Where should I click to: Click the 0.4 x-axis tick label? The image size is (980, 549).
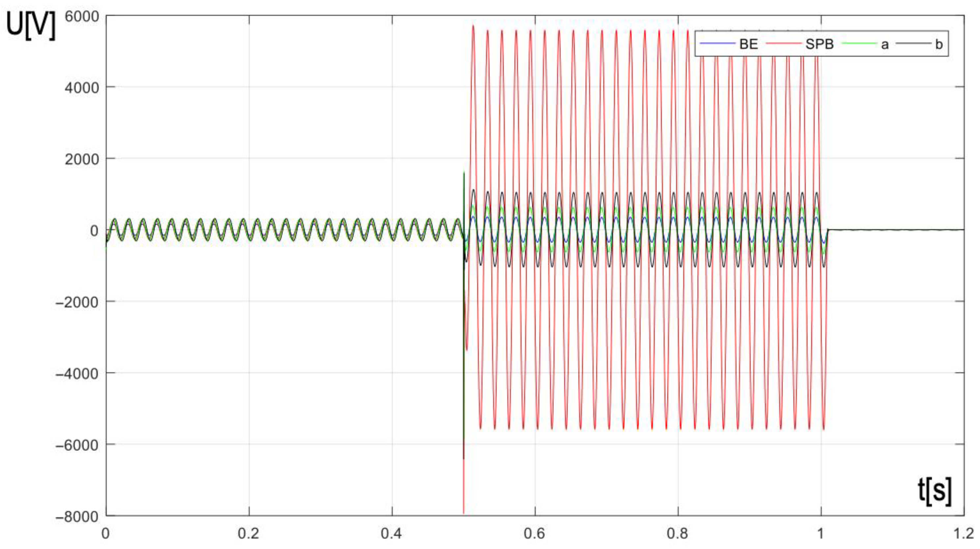[392, 534]
